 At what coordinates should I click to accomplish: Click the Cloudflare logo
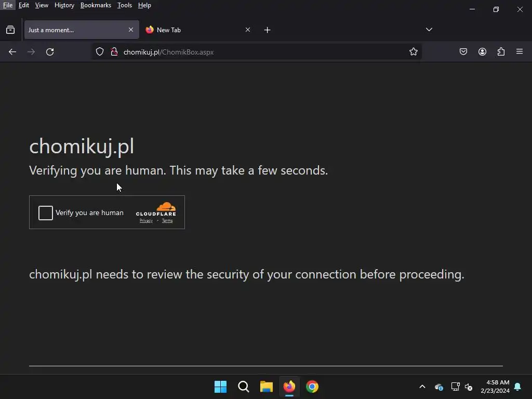(x=156, y=209)
